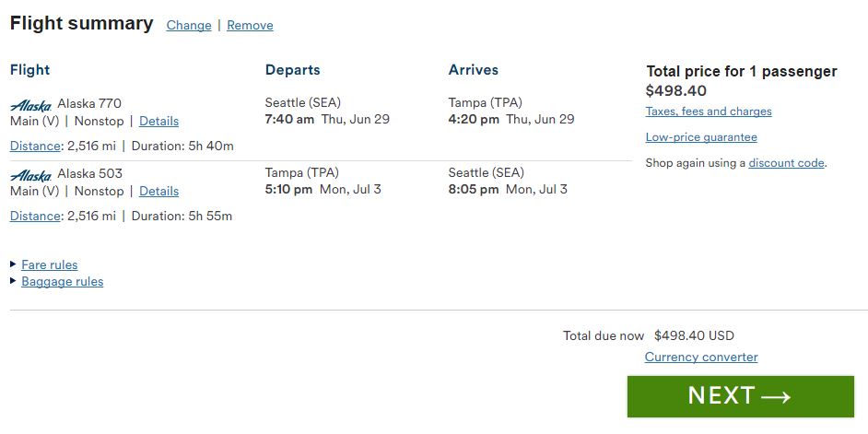Click the Flight summary heading

[x=82, y=24]
